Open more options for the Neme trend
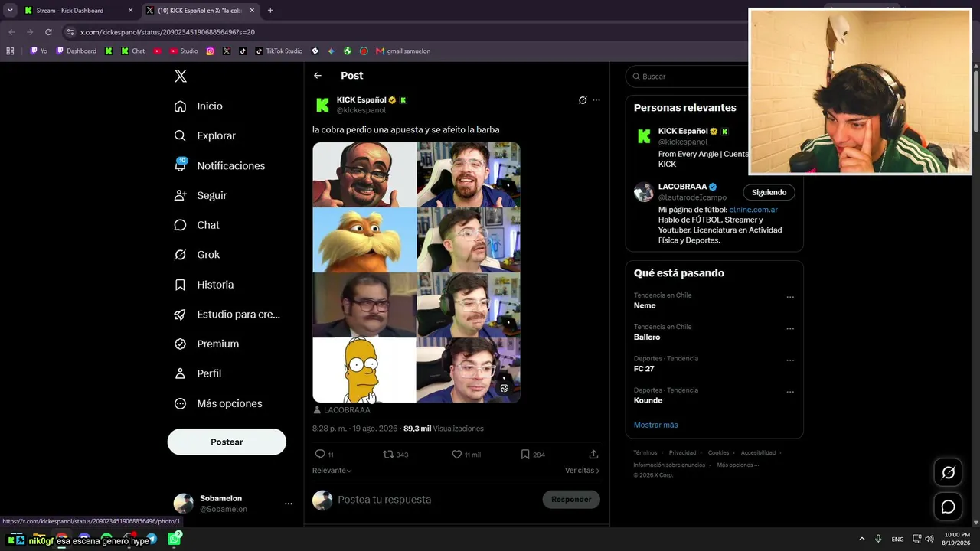The width and height of the screenshot is (980, 551). click(790, 297)
